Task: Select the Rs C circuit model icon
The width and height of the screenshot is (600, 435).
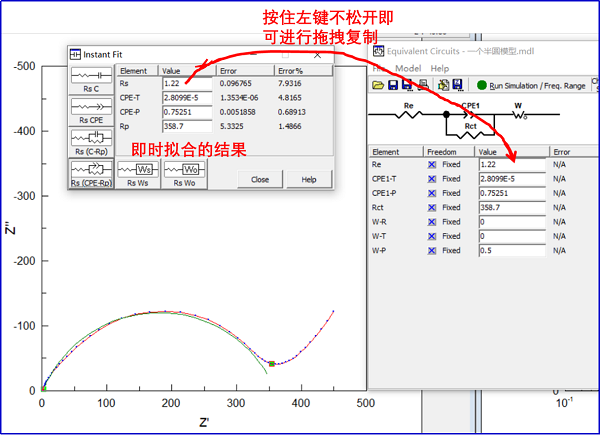Action: [x=91, y=79]
